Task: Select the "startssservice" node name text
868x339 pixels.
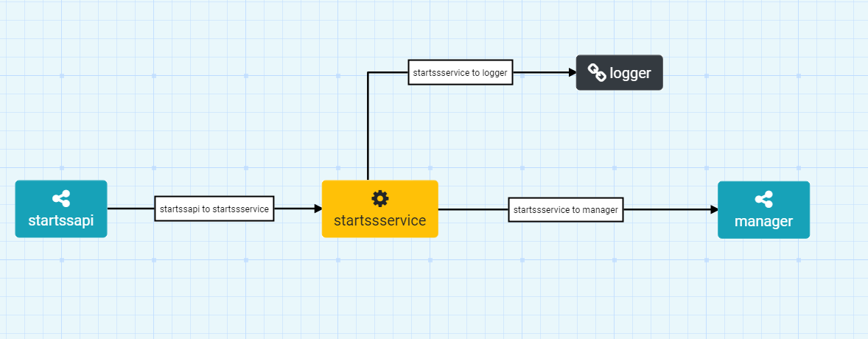Action: [x=380, y=220]
